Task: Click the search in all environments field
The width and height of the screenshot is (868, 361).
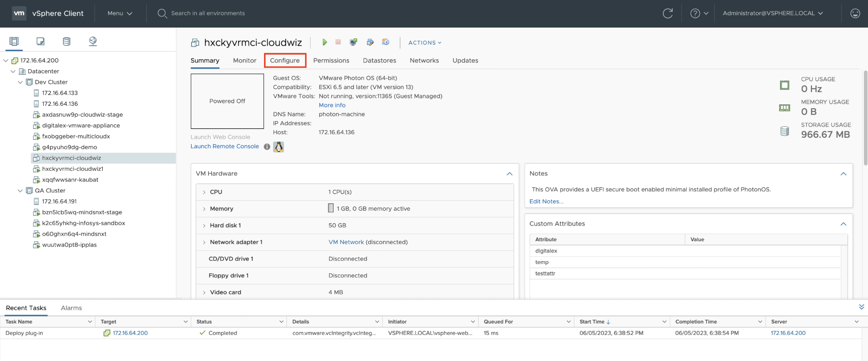Action: coord(208,14)
